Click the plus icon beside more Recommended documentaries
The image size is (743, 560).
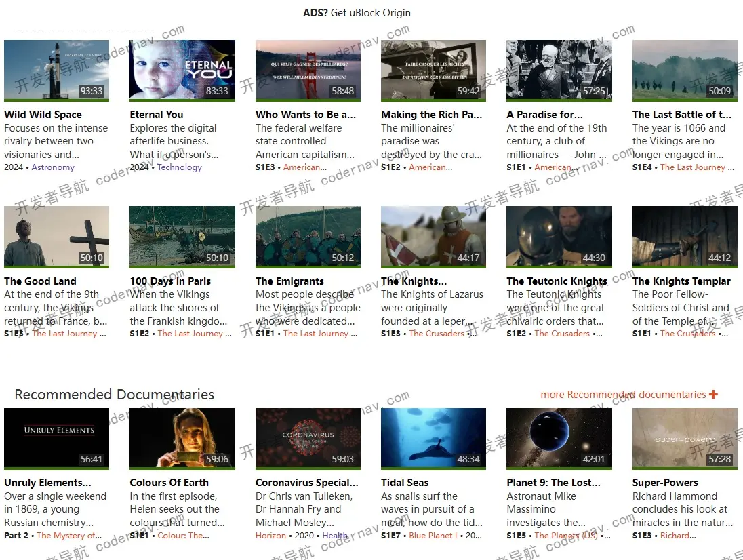713,395
